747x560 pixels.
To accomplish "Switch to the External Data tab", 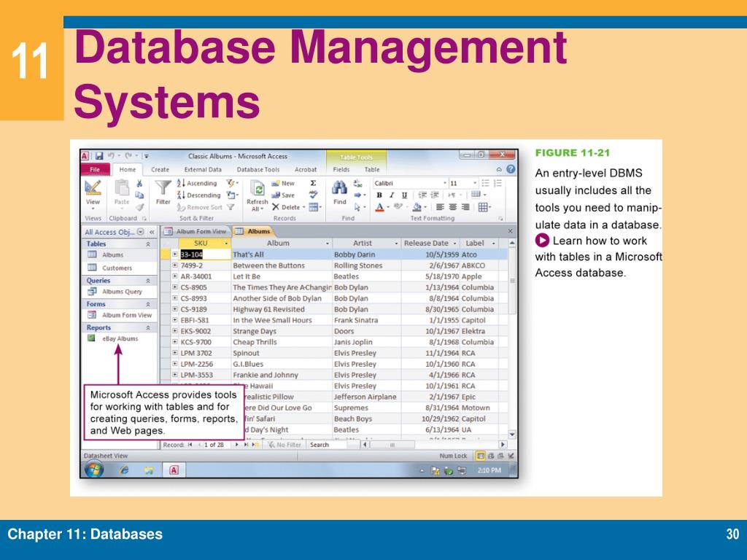I will tap(203, 169).
